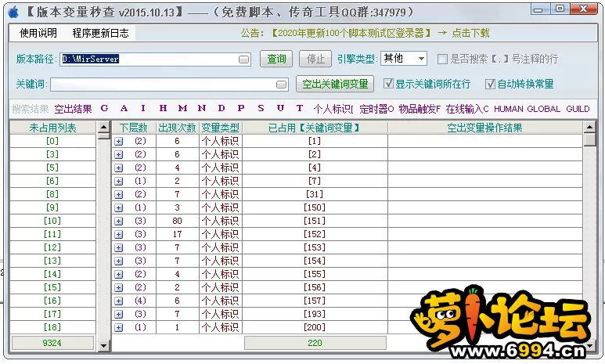Expand row for variable [157]

tap(119, 301)
